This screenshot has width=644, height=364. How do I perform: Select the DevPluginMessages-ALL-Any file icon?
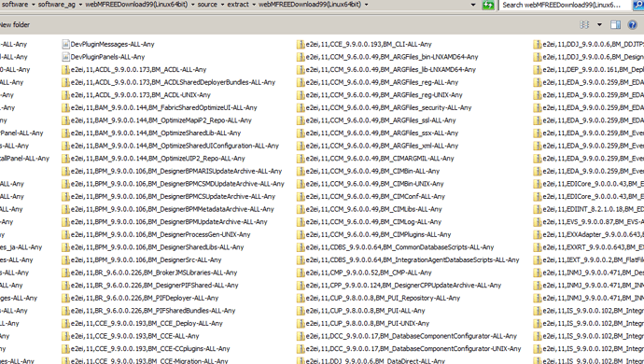65,44
